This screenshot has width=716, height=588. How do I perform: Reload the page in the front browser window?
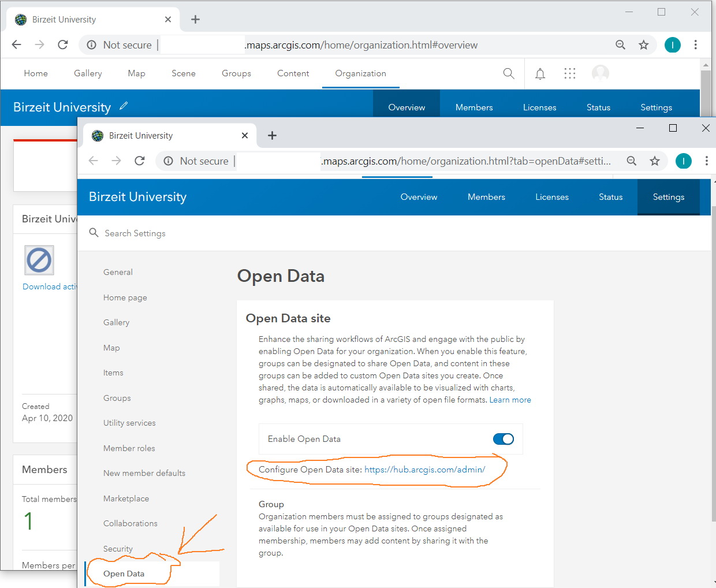point(140,161)
